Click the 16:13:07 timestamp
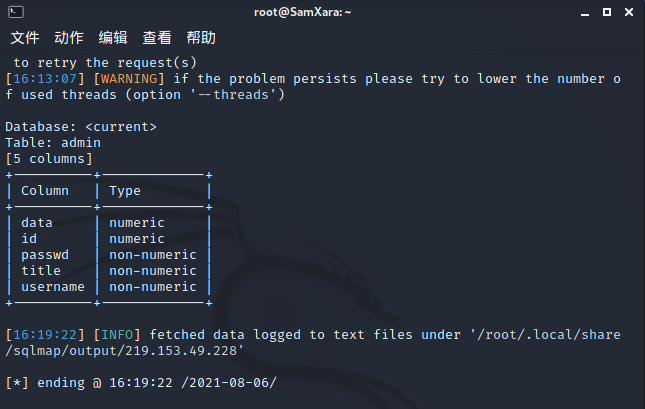 (x=45, y=79)
